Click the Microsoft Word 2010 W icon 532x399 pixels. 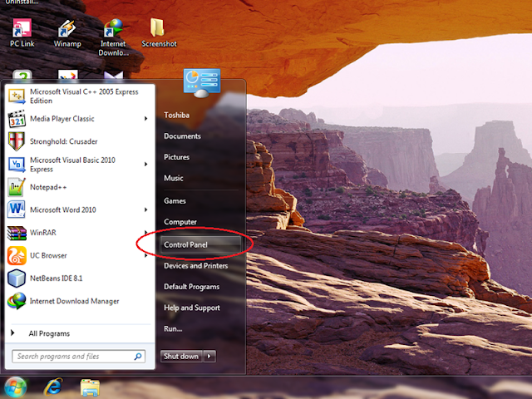tap(17, 209)
